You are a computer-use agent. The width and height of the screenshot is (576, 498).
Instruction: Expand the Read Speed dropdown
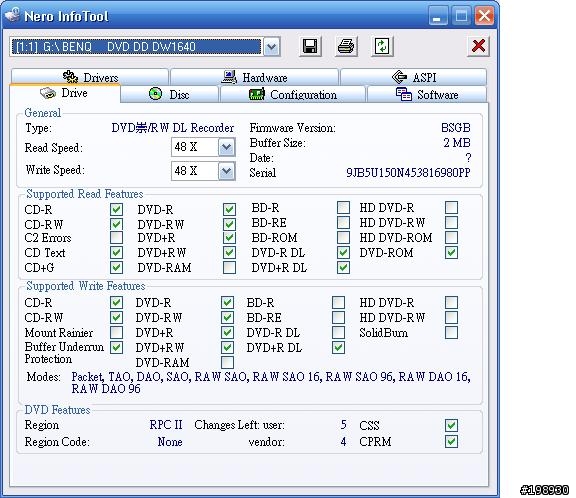227,148
